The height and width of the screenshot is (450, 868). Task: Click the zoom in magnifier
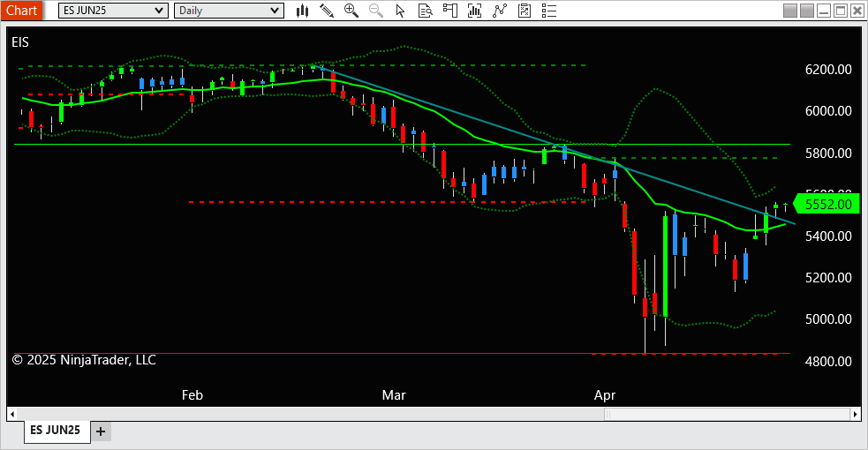click(x=351, y=11)
